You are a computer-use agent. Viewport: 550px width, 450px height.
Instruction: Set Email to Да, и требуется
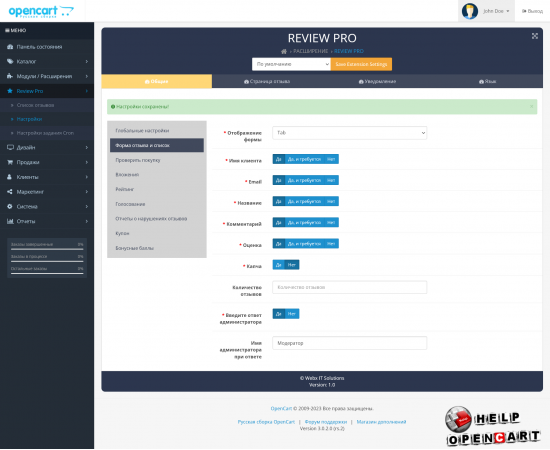[x=304, y=180]
